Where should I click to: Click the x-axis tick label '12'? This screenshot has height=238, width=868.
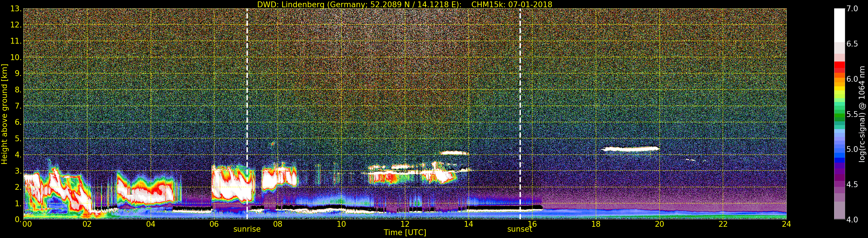point(405,224)
